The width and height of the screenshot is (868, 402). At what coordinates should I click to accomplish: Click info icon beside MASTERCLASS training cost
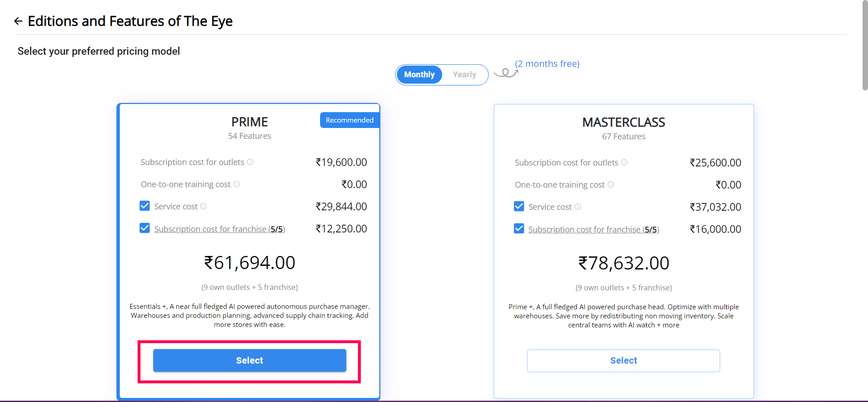(611, 184)
